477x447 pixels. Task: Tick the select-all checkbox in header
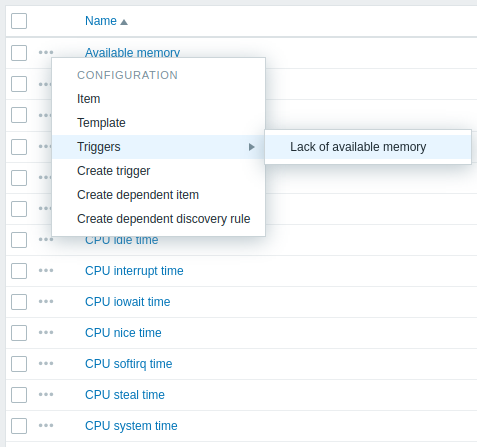19,21
